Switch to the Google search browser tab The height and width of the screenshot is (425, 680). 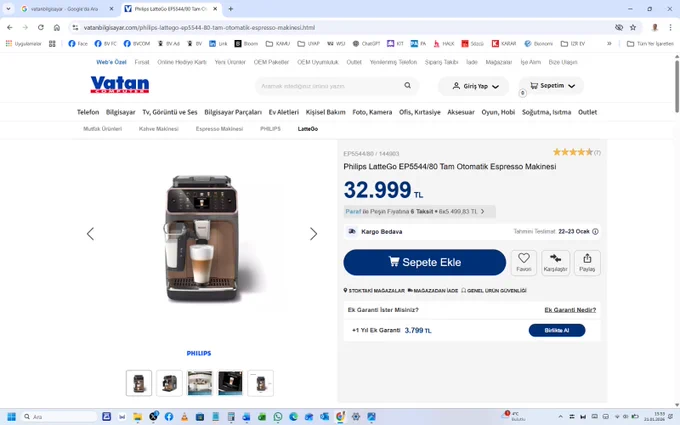pyautogui.click(x=64, y=9)
